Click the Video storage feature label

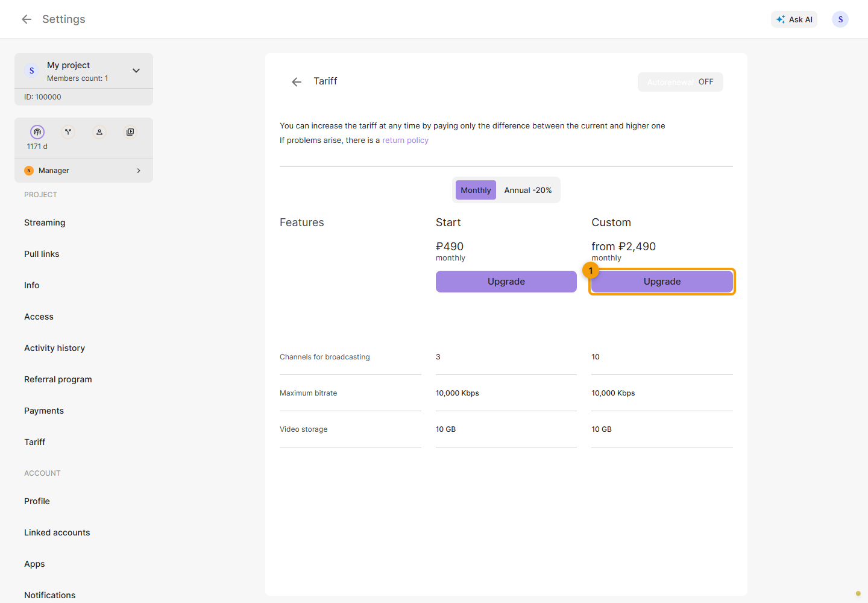[304, 429]
